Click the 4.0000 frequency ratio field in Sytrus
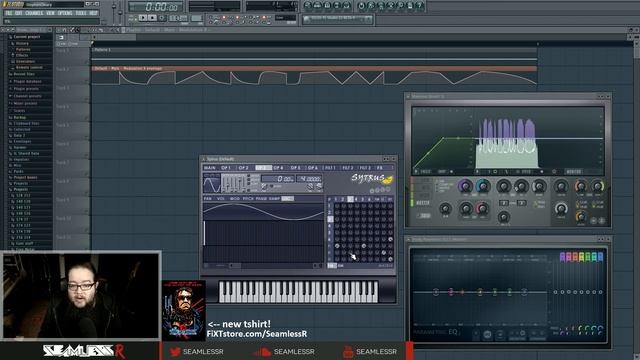 click(x=309, y=179)
